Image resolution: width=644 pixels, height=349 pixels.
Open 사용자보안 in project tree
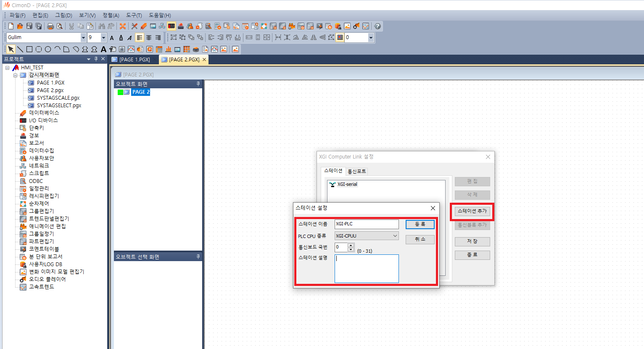click(x=42, y=158)
